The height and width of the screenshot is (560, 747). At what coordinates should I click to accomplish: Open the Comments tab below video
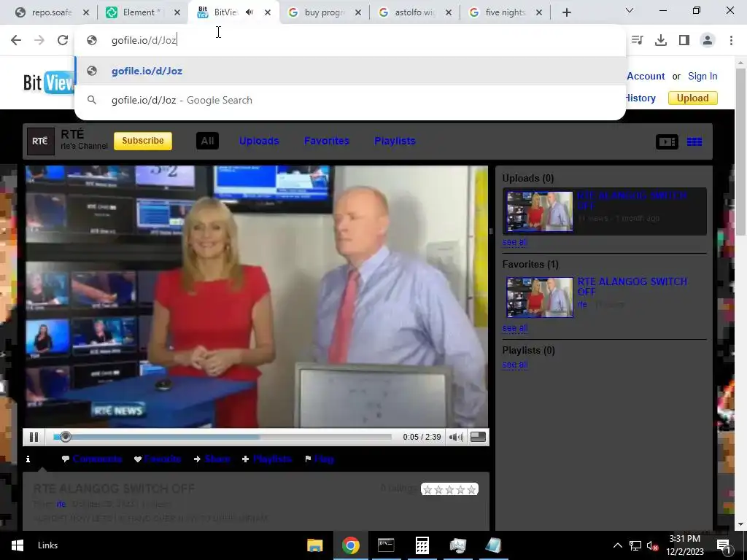92,459
